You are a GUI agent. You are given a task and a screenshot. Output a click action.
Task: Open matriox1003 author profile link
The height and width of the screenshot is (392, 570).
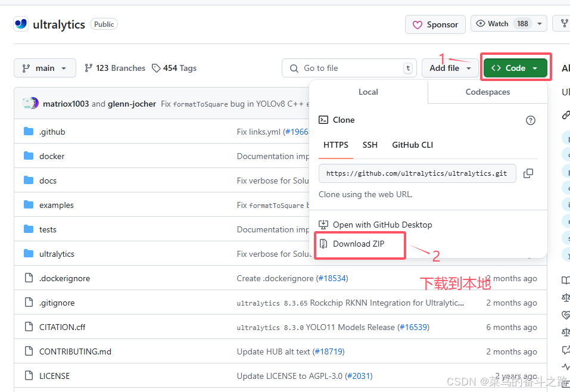point(66,104)
